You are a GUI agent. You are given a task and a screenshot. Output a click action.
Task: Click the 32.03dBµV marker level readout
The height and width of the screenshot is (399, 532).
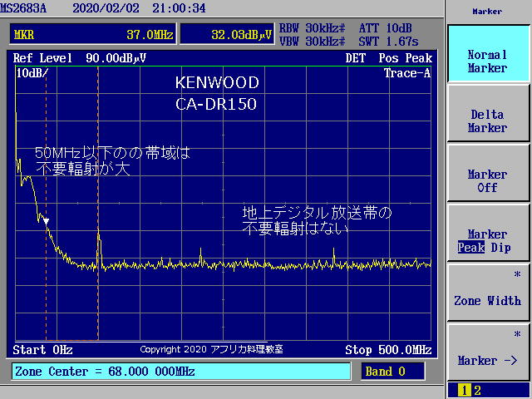tap(227, 34)
